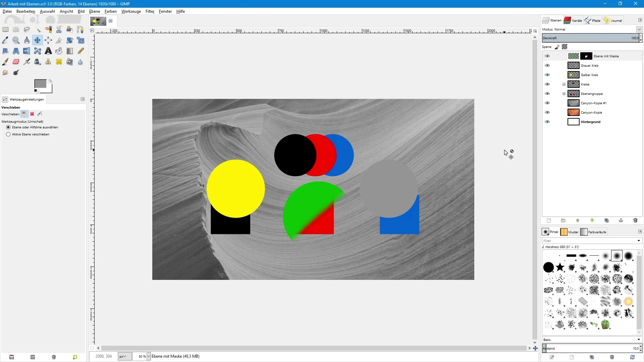Toggle visibility of Ebenengruppe

point(547,94)
